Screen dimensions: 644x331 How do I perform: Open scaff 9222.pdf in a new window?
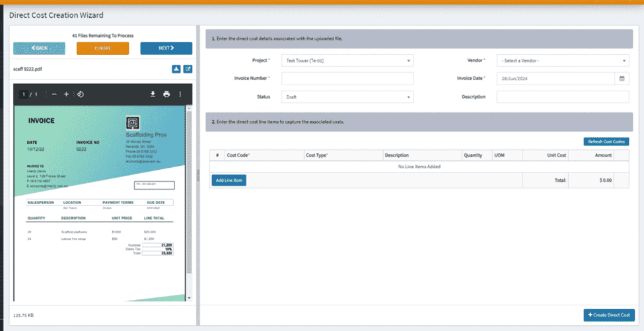(188, 69)
